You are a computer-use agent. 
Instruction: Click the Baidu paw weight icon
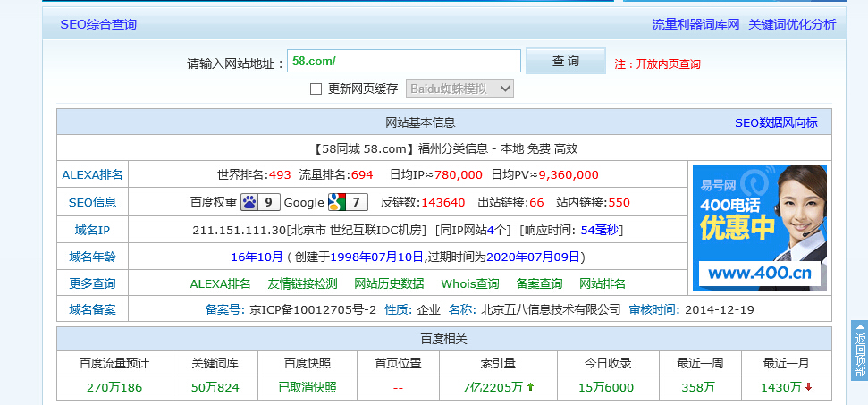[250, 202]
